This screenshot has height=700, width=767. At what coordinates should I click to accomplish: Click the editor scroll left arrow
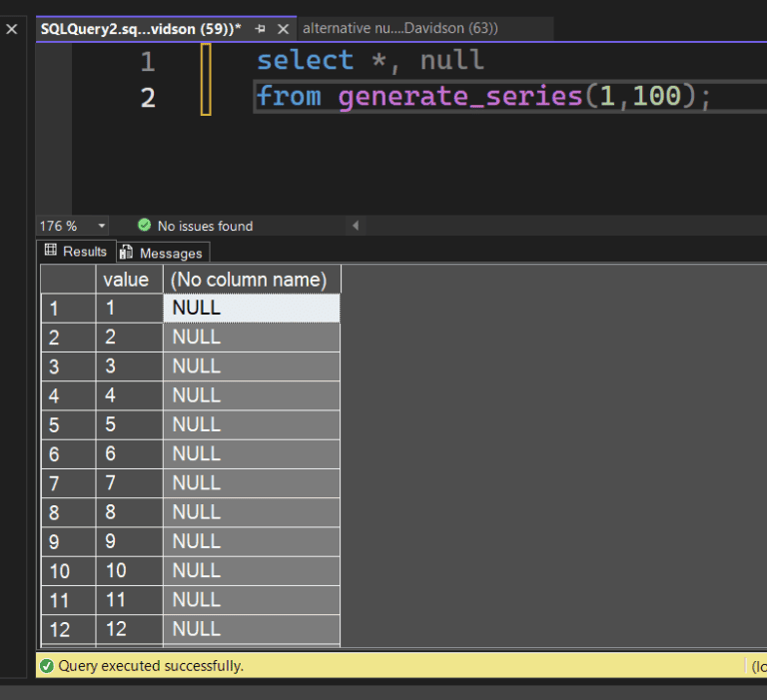[357, 226]
